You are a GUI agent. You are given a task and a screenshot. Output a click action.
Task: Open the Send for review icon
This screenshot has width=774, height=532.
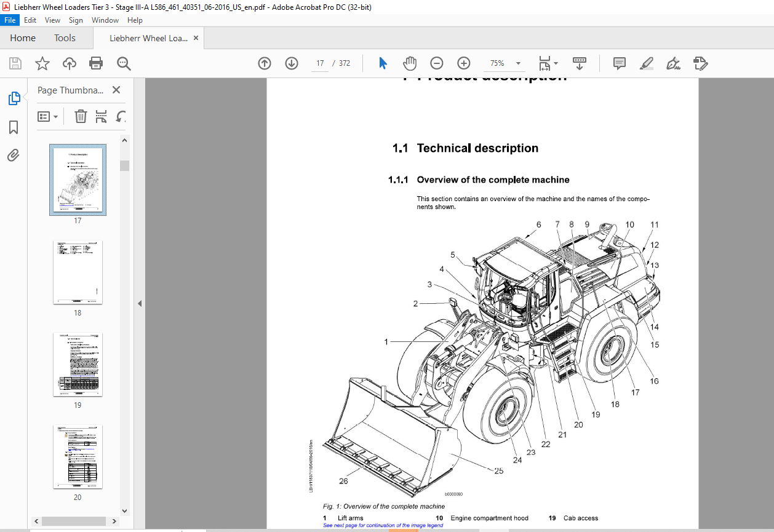coord(701,63)
